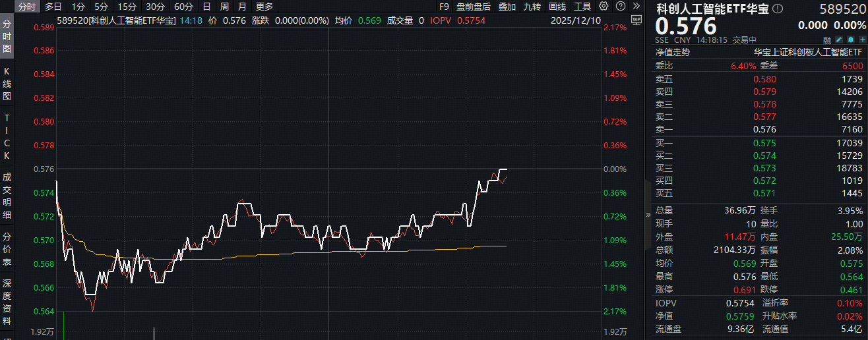Click the F9 button
Image resolution: width=868 pixels, height=340 pixels.
tap(444, 7)
